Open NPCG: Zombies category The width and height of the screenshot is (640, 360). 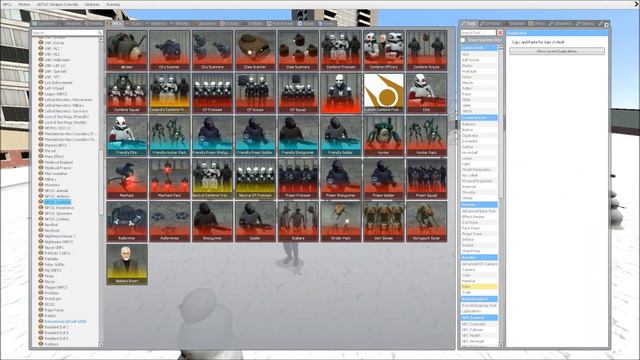coord(58,219)
